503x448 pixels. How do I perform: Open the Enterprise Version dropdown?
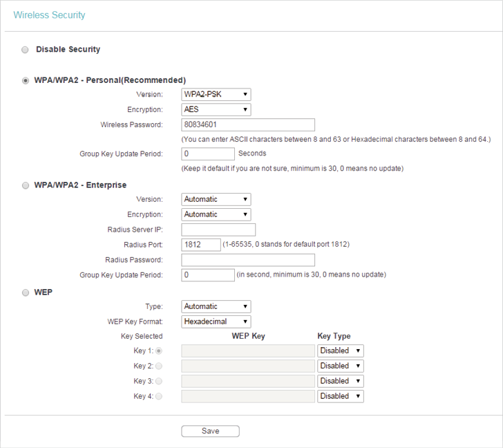(x=216, y=199)
